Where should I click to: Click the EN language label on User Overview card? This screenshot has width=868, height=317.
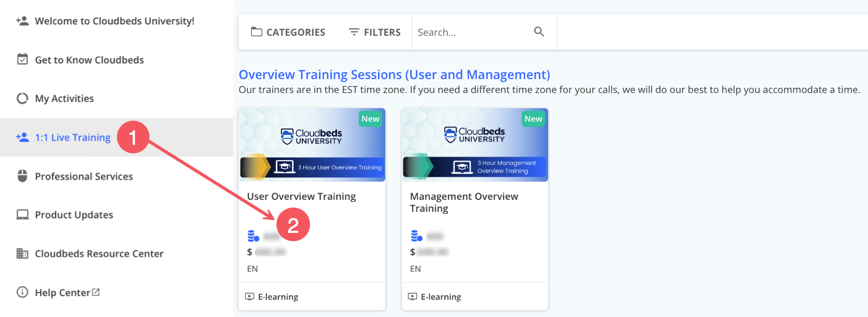coord(252,269)
